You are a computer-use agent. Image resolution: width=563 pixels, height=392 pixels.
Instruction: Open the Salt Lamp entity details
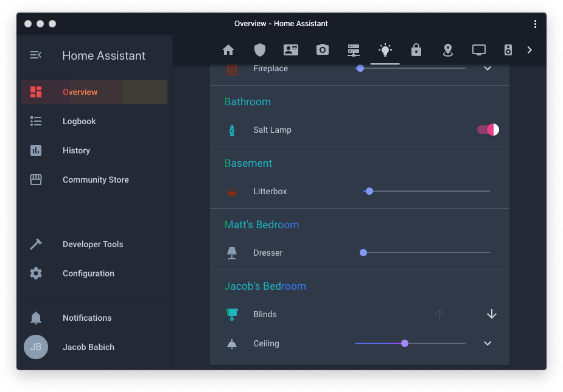click(x=272, y=130)
